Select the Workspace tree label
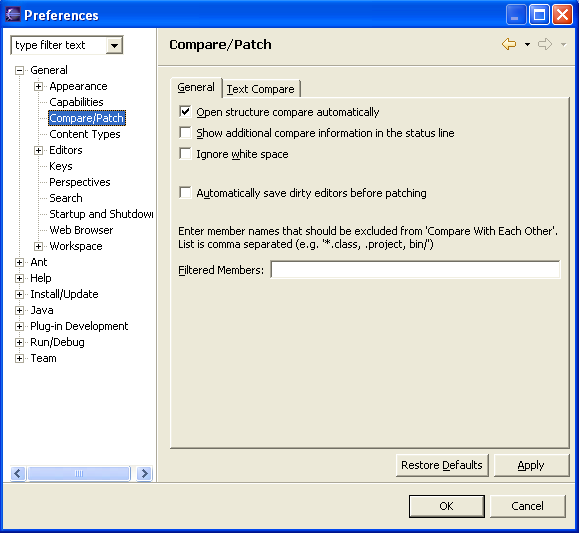Image resolution: width=579 pixels, height=533 pixels. (76, 246)
